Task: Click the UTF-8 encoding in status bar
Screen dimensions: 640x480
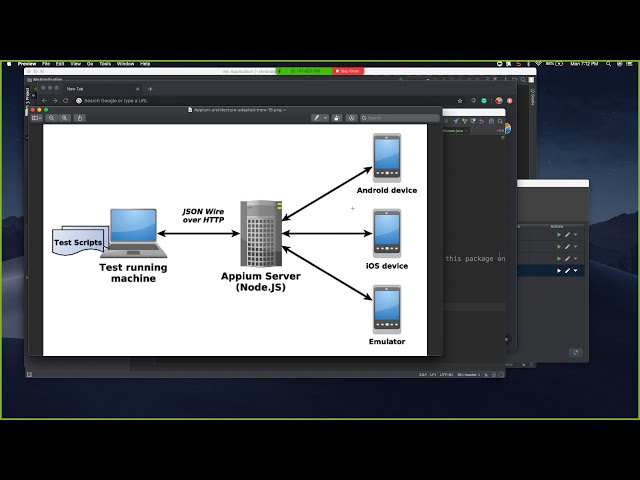Action: coord(446,374)
